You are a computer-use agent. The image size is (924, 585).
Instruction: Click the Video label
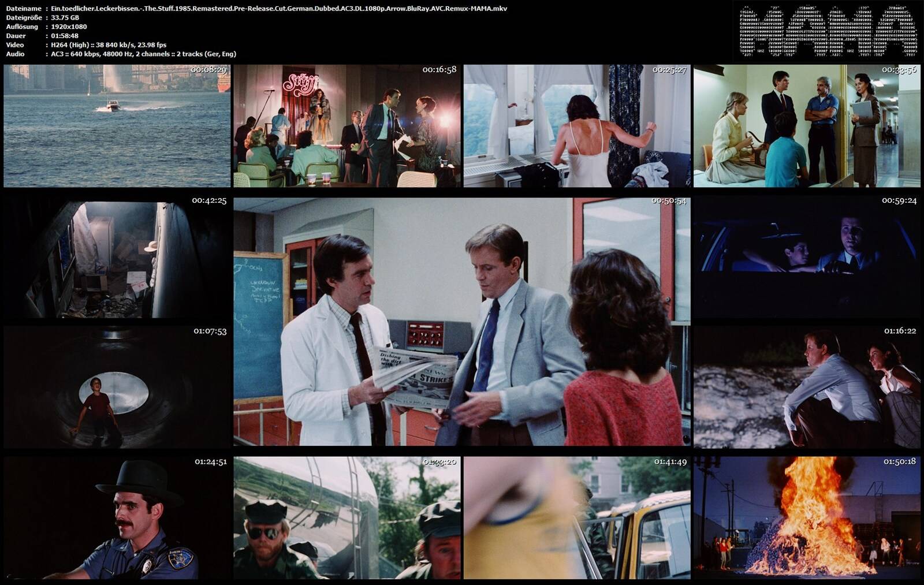[15, 45]
